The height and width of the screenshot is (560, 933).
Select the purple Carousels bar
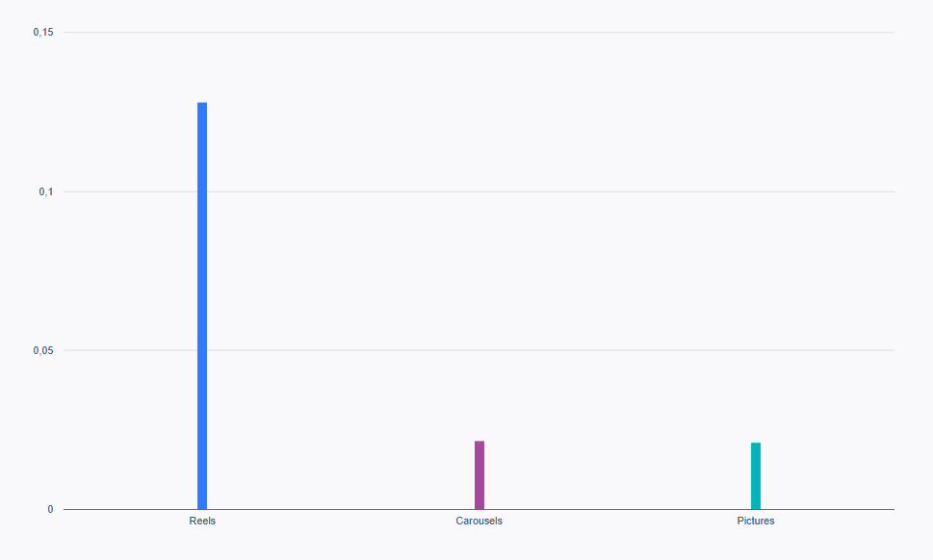pos(479,475)
